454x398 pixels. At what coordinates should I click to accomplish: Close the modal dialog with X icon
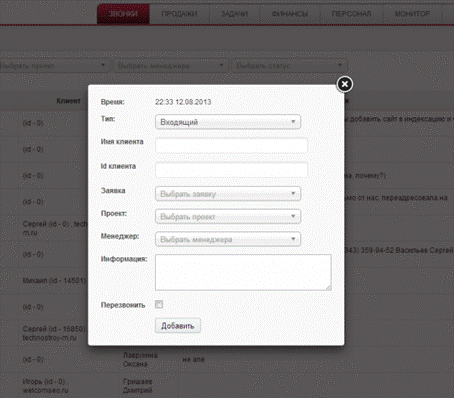click(345, 84)
